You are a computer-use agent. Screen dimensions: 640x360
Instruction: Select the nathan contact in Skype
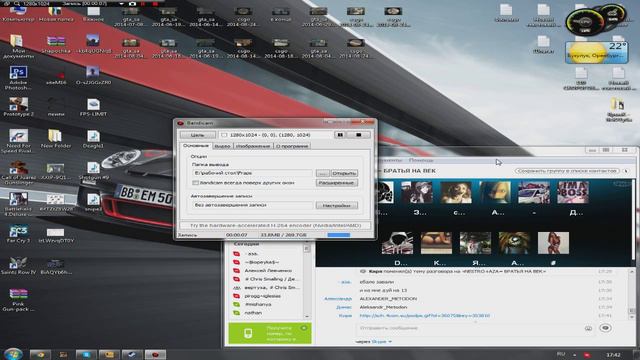[253, 313]
